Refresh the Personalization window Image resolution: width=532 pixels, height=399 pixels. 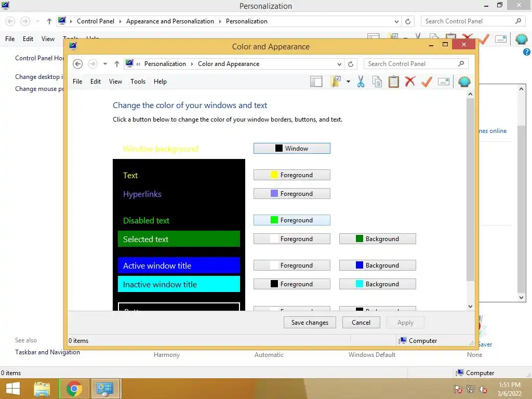(408, 21)
